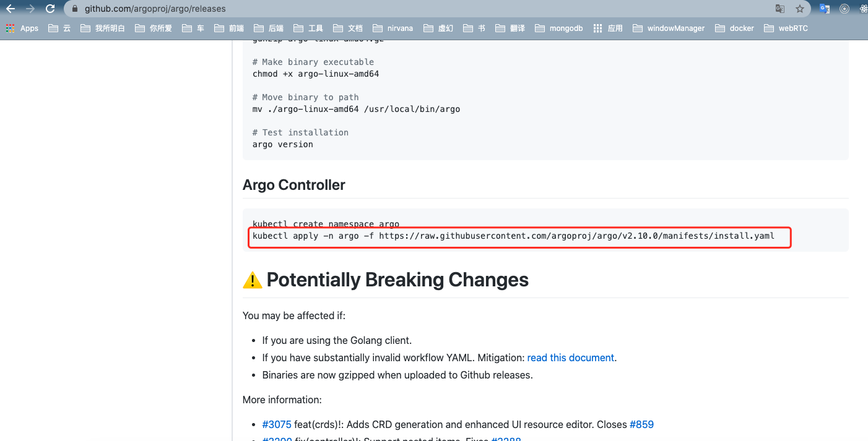This screenshot has width=868, height=441.
Task: Click the browser reload button
Action: (x=50, y=9)
